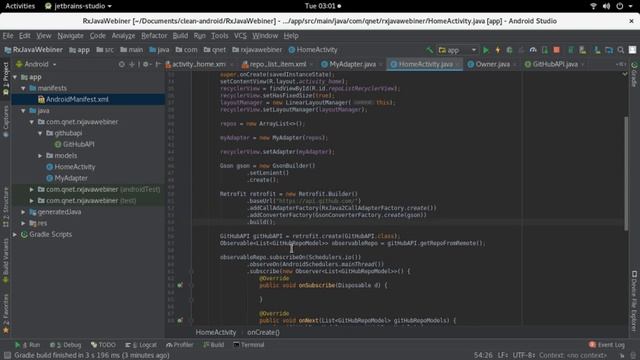Open the power menu icon in top bar

620,6
